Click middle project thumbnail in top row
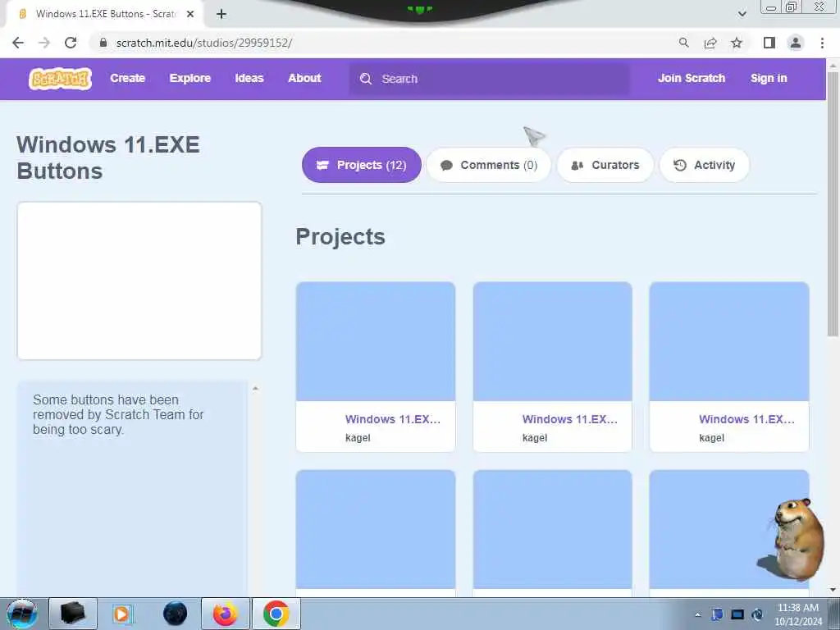840x630 pixels. (552, 342)
